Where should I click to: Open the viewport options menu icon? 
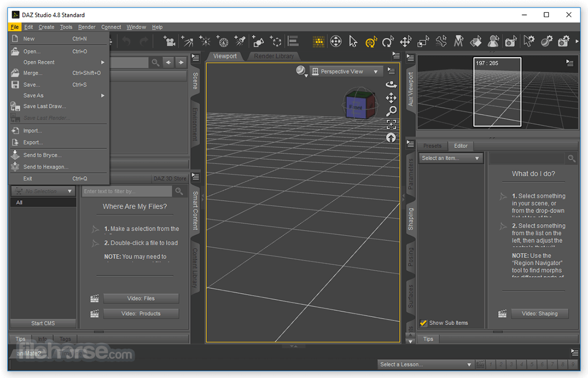tap(391, 71)
